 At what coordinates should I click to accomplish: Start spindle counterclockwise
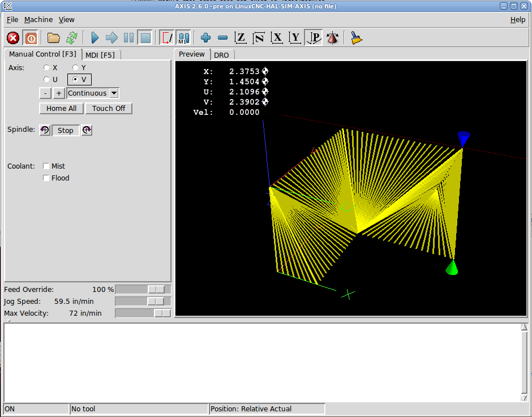coord(45,130)
